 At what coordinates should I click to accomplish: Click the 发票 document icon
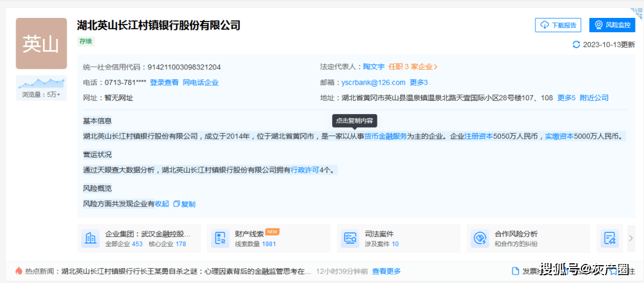[x=515, y=271]
